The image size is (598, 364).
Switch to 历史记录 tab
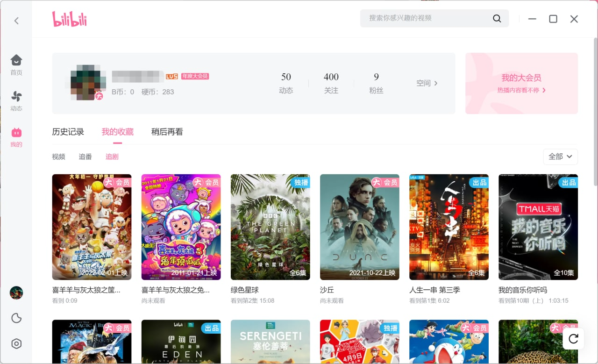pyautogui.click(x=68, y=132)
